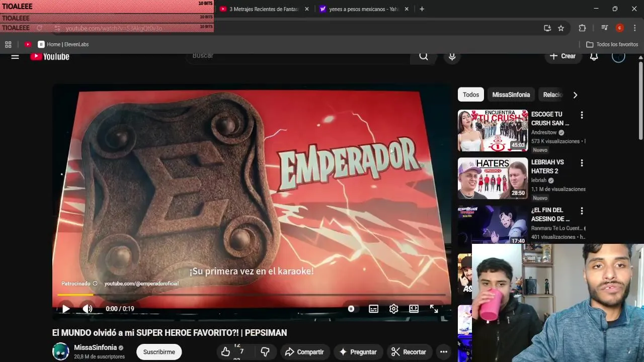Play the video
The width and height of the screenshot is (644, 362).
66,309
